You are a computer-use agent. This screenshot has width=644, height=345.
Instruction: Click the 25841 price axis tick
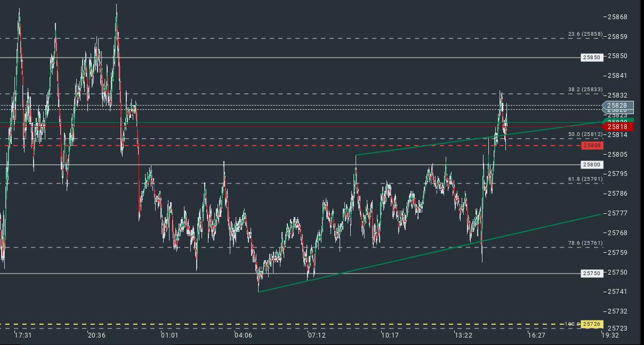tap(617, 76)
